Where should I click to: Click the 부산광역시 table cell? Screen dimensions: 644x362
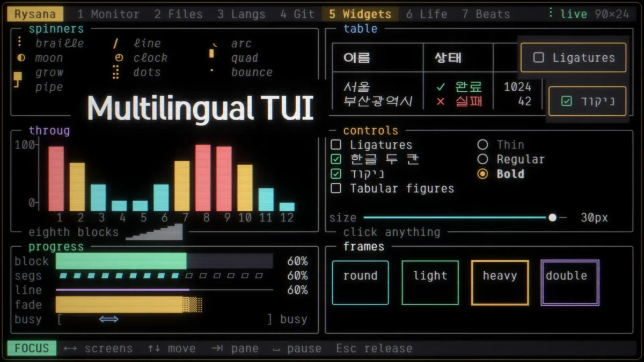[378, 101]
